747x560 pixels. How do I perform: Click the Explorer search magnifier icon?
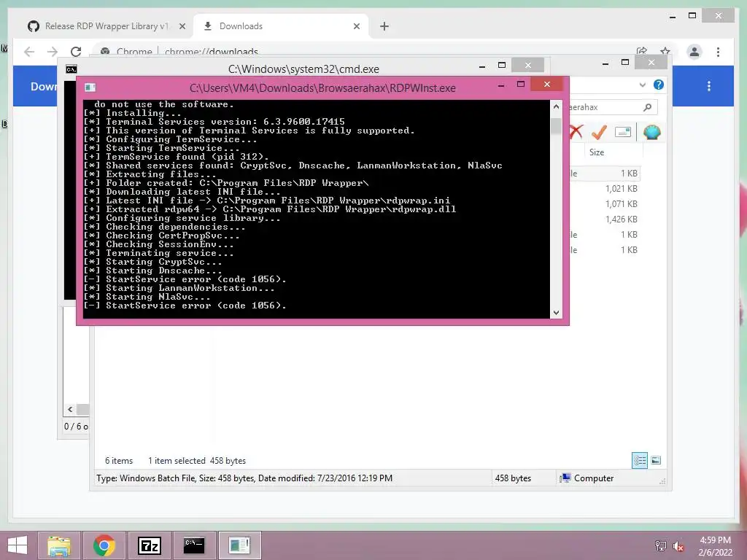pyautogui.click(x=647, y=107)
